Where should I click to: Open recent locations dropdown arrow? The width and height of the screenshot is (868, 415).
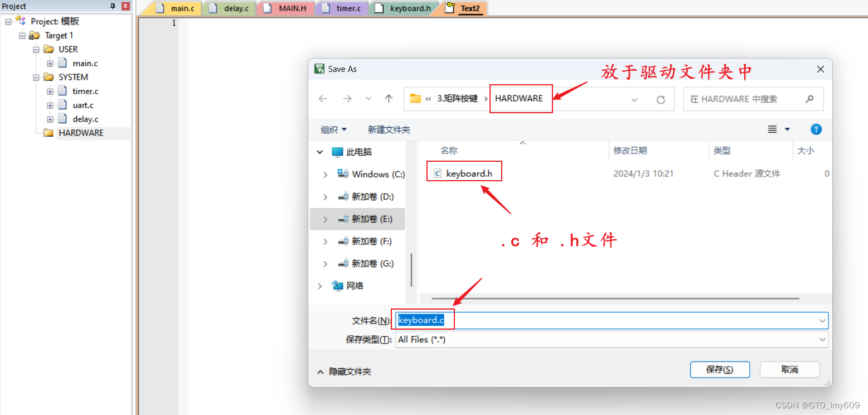(x=368, y=99)
